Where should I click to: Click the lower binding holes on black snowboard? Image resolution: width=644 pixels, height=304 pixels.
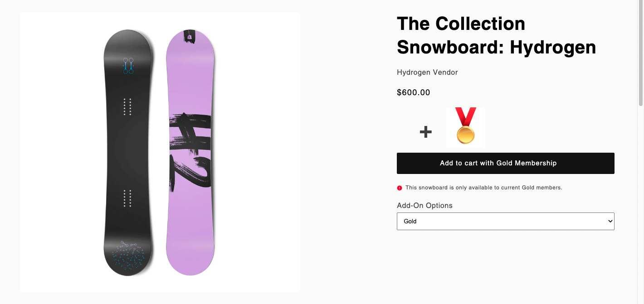[127, 198]
